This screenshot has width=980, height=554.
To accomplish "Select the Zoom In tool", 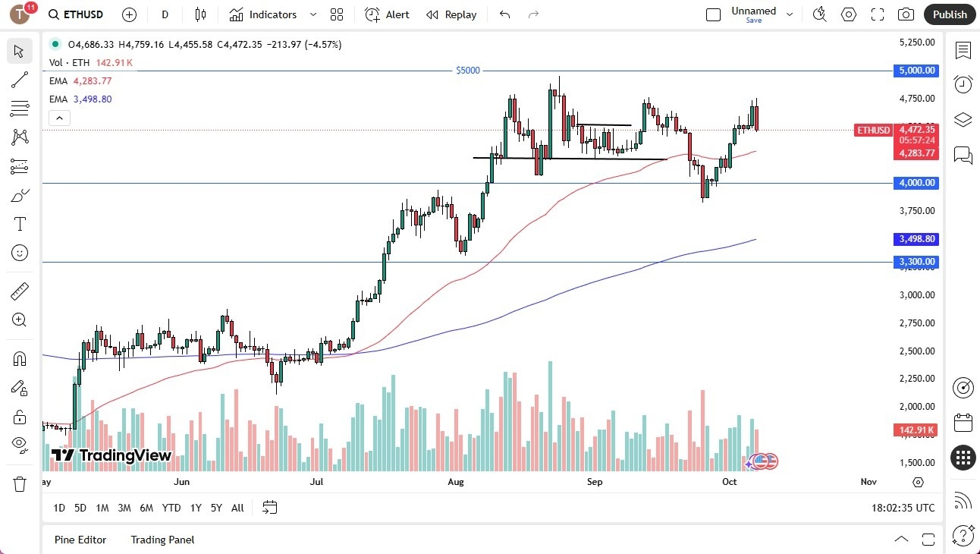I will tap(20, 319).
